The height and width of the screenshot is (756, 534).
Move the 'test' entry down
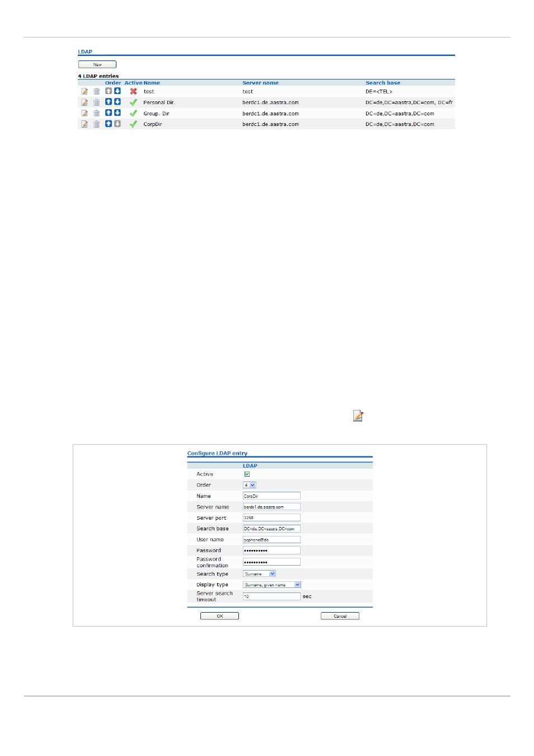pyautogui.click(x=118, y=91)
